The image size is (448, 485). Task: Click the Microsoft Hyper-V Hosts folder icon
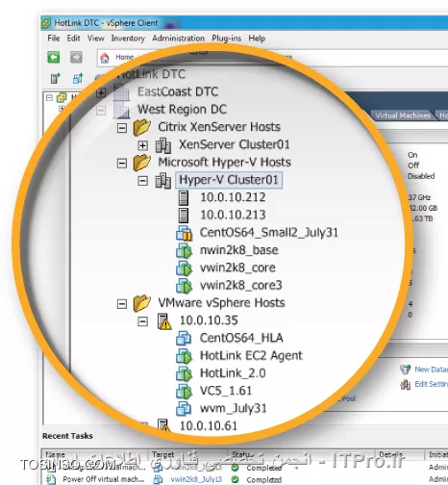click(142, 163)
